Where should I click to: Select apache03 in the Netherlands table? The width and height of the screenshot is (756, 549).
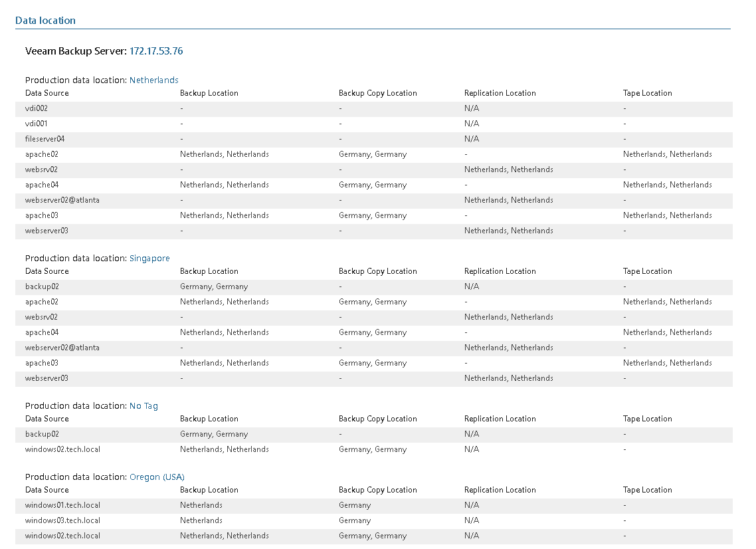click(x=41, y=215)
